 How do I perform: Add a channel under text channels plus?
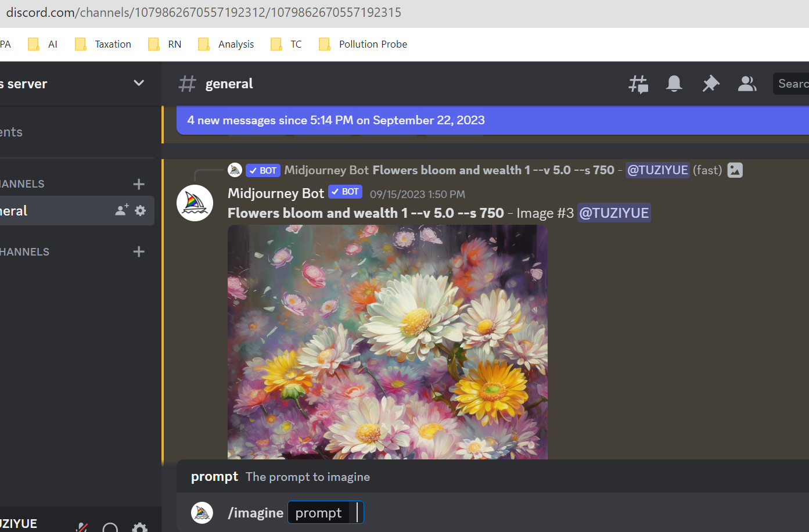click(x=139, y=184)
